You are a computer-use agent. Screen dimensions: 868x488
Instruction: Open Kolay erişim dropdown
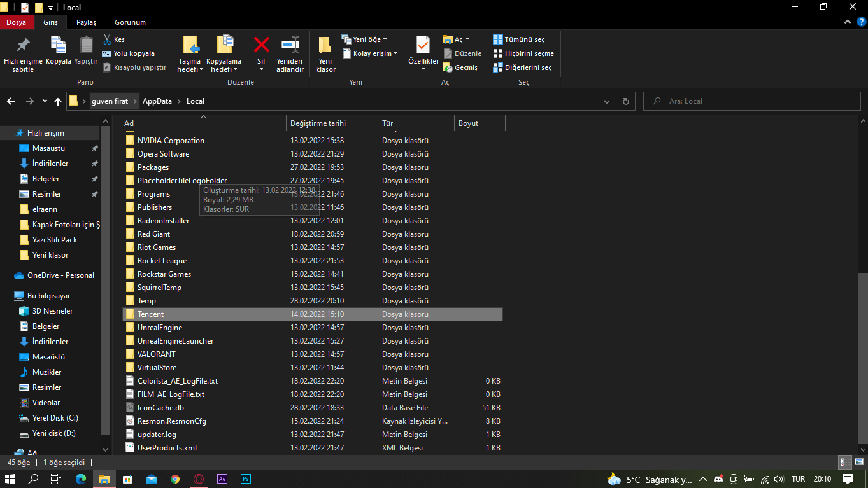pyautogui.click(x=370, y=53)
